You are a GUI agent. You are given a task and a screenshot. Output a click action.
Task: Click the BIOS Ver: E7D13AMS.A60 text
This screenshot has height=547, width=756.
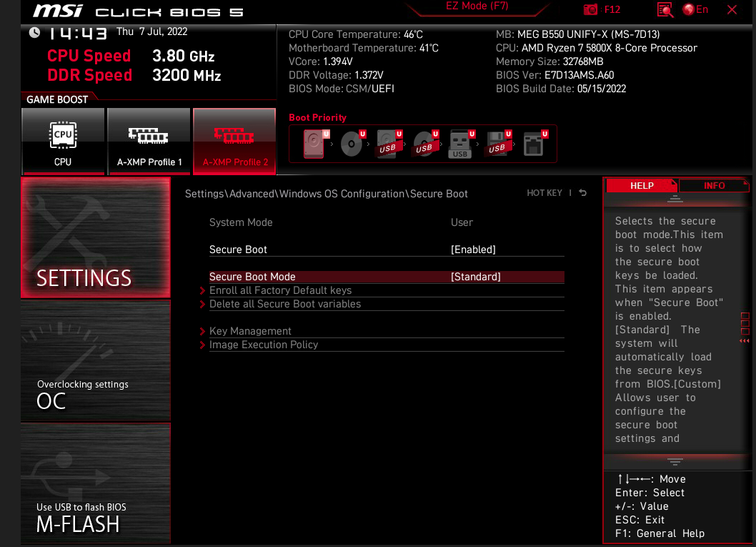click(x=555, y=75)
